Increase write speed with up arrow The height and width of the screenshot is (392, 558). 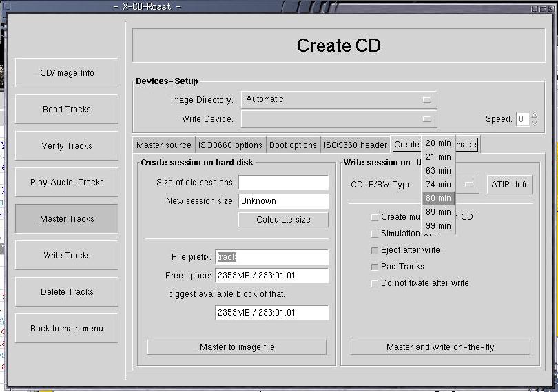(534, 115)
